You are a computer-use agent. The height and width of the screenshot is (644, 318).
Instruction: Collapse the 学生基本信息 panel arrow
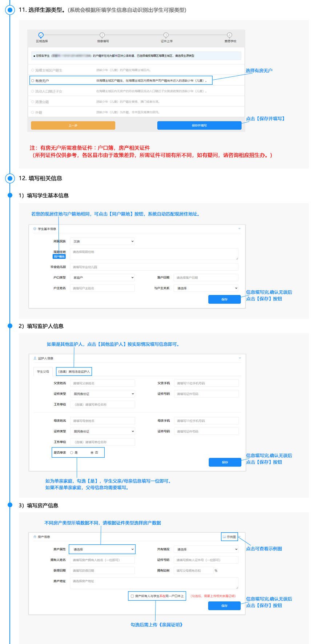[x=239, y=229]
